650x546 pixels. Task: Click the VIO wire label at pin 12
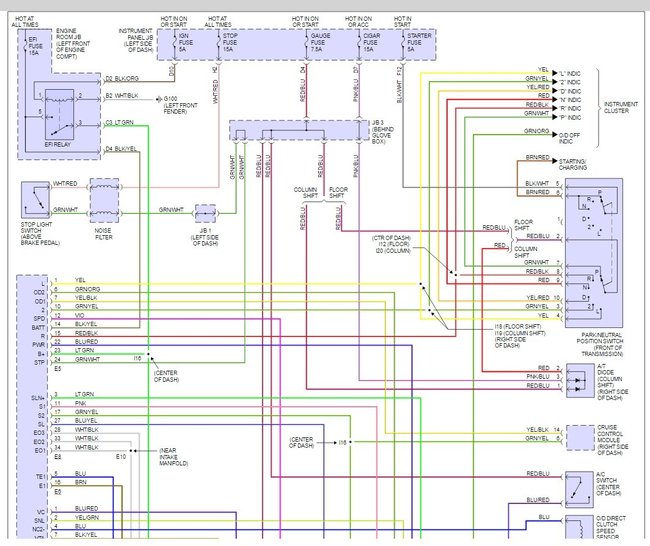tap(79, 315)
